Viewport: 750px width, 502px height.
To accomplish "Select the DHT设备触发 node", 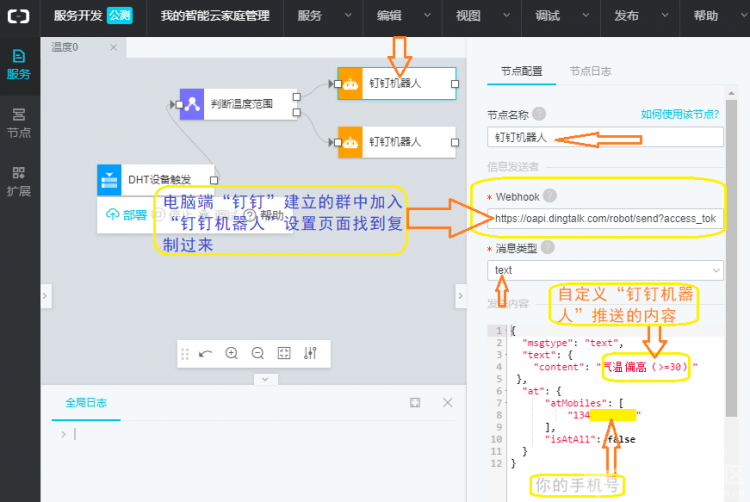I will (x=156, y=180).
